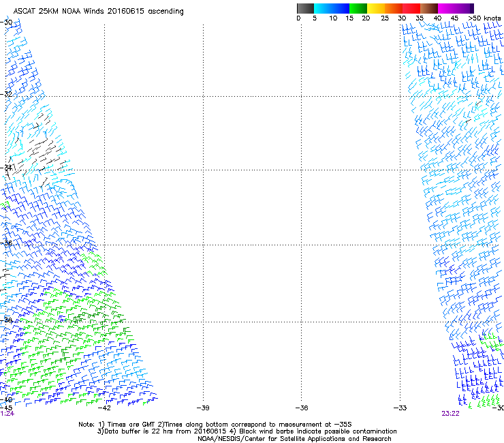Click the gray 0-5 knots color segment
The width and height of the screenshot is (504, 443).
(305, 8)
